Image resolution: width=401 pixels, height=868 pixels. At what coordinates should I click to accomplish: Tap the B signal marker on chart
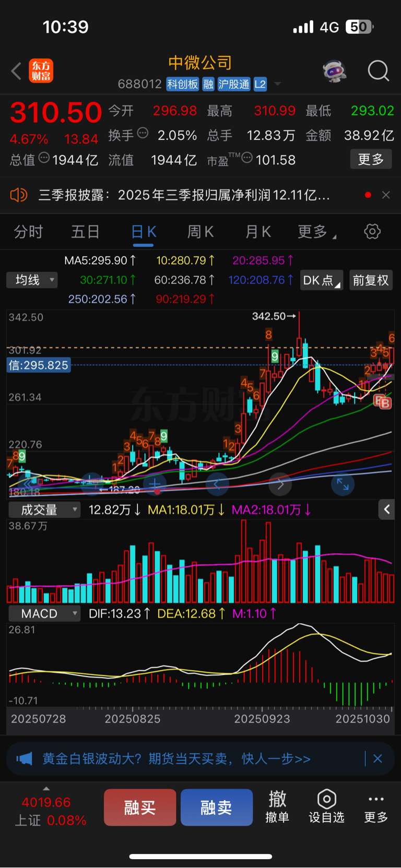point(385,403)
